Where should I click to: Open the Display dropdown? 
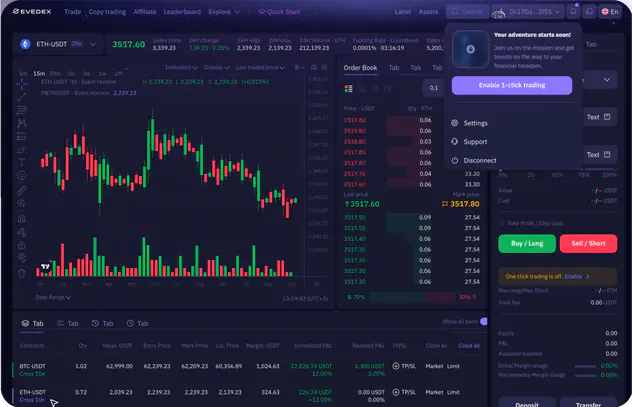tap(216, 67)
